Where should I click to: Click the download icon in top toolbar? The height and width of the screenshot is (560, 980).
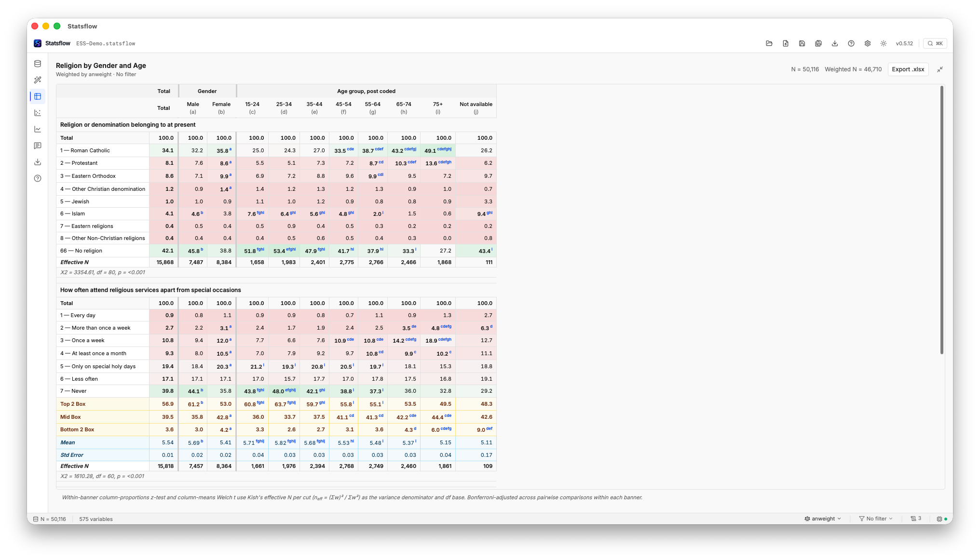click(835, 43)
